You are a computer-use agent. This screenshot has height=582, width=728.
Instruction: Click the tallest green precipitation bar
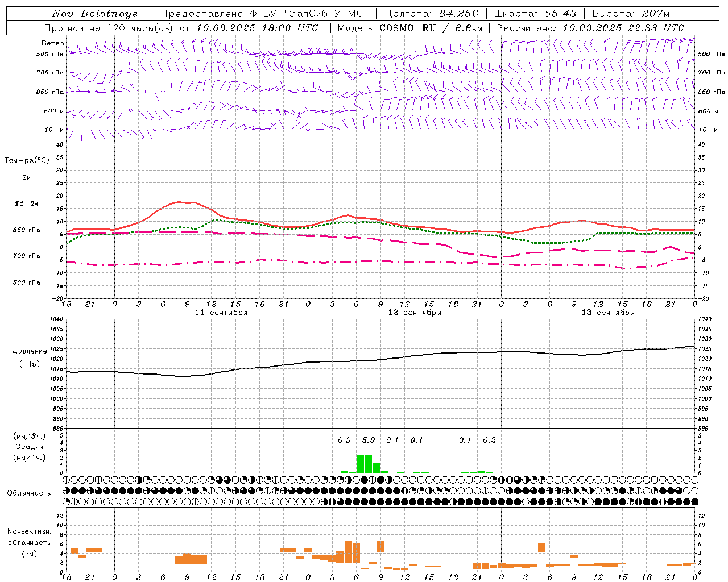click(364, 464)
